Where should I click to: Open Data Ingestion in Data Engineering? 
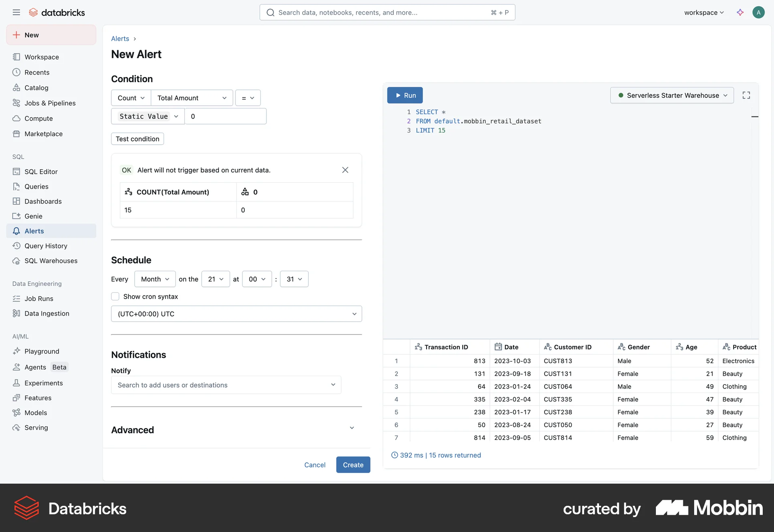click(x=47, y=313)
